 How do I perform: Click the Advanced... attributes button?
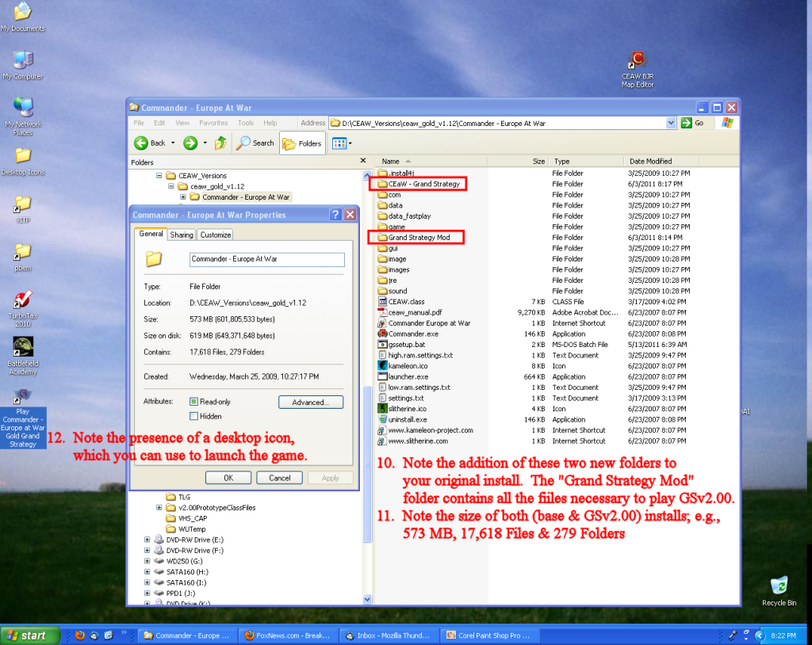[311, 403]
